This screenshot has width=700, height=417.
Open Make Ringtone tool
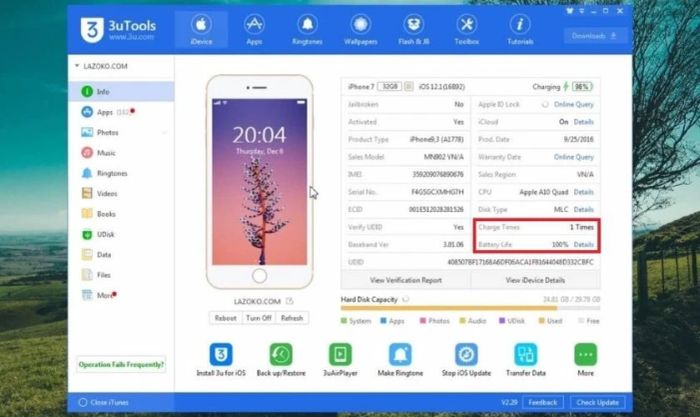pyautogui.click(x=400, y=354)
